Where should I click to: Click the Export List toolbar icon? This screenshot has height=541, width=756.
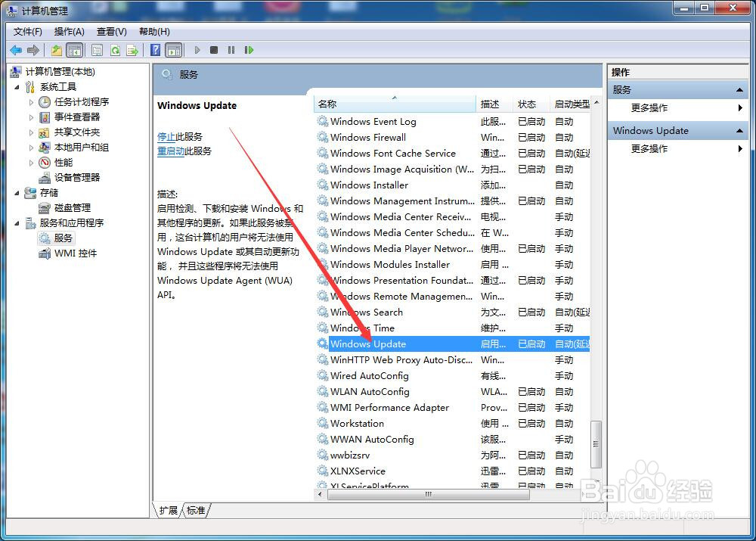(132, 50)
